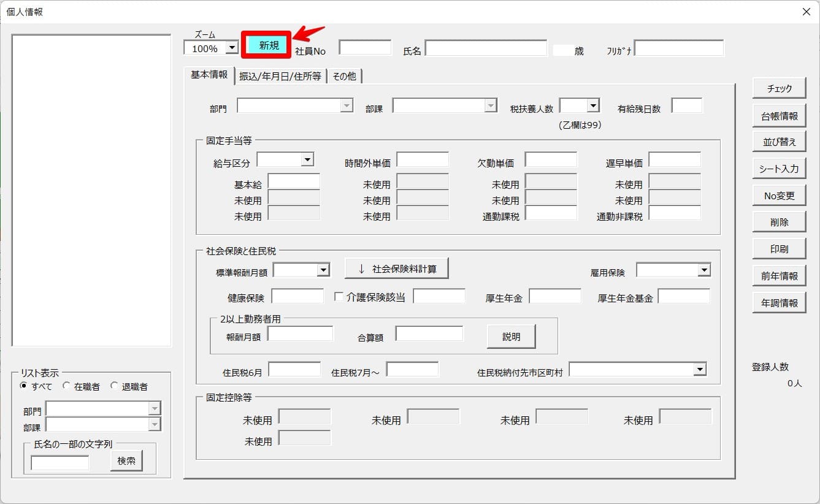Image resolution: width=820 pixels, height=504 pixels.
Task: Click the チェック button
Action: tap(780, 88)
